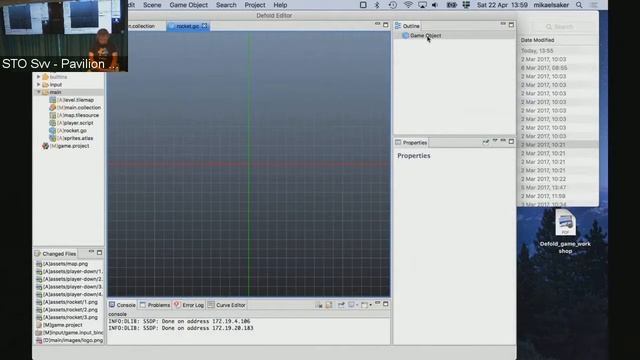Click the Properties panel pin icon
This screenshot has height=360, width=640.
coord(485,142)
